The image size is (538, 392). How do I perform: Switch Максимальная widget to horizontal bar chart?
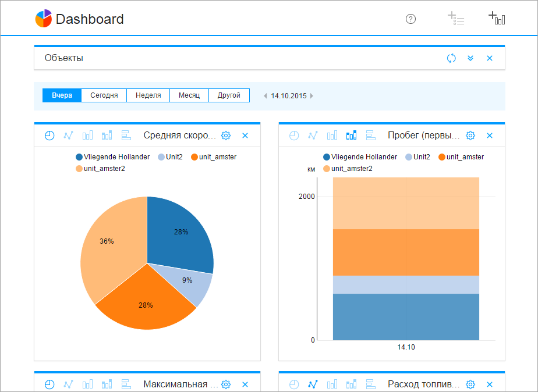point(126,384)
